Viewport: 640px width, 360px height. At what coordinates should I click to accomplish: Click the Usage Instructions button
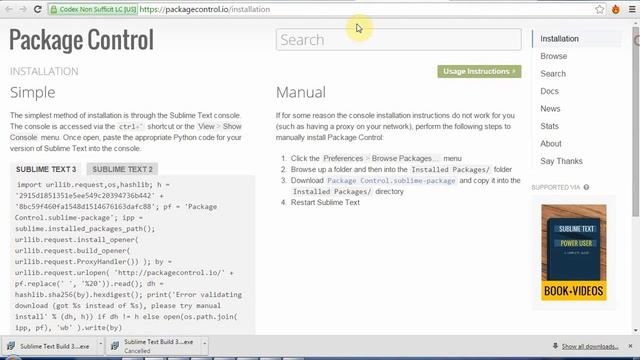click(479, 71)
